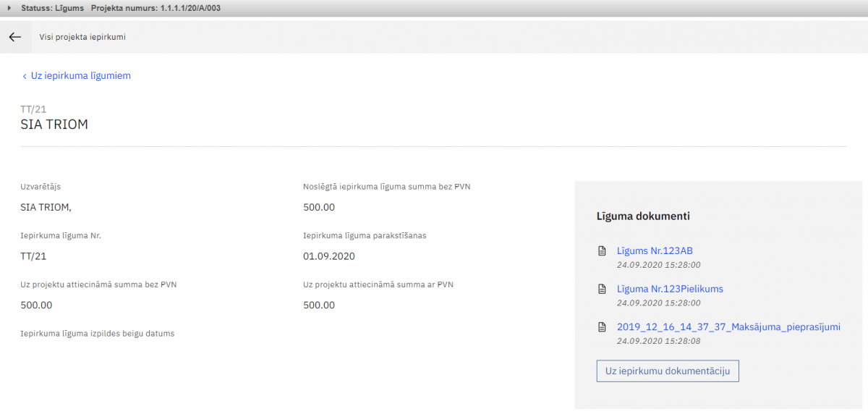868x414 pixels.
Task: Open the Līguma Nr.123Pielikums document
Action: [x=670, y=289]
